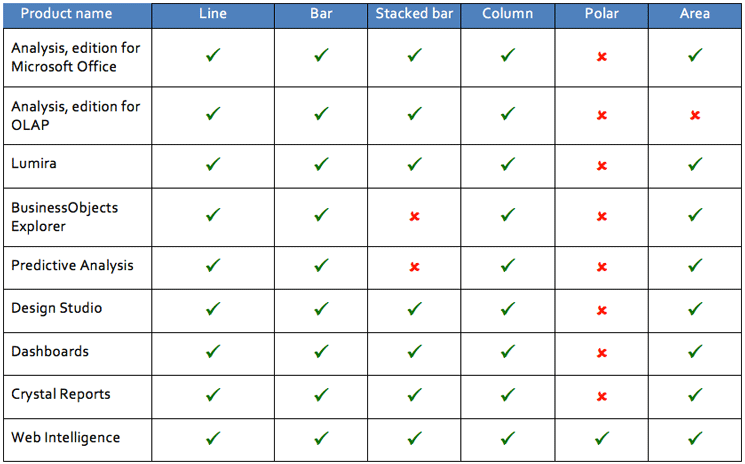745x464 pixels.
Task: Click red cross for Analysis OLAP Area
Action: [695, 116]
